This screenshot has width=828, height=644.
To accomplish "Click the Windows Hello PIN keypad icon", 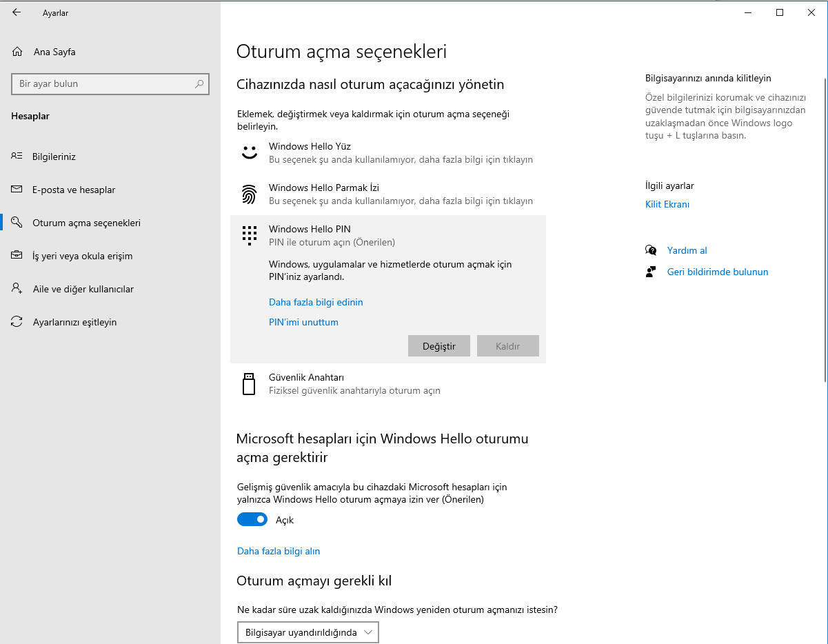I will pos(249,235).
